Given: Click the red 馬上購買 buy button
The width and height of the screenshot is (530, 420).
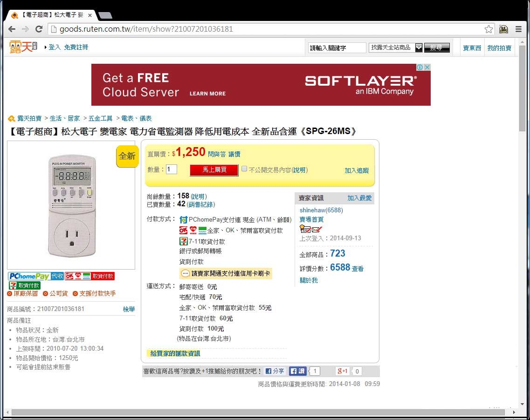Looking at the screenshot, I should (x=214, y=169).
